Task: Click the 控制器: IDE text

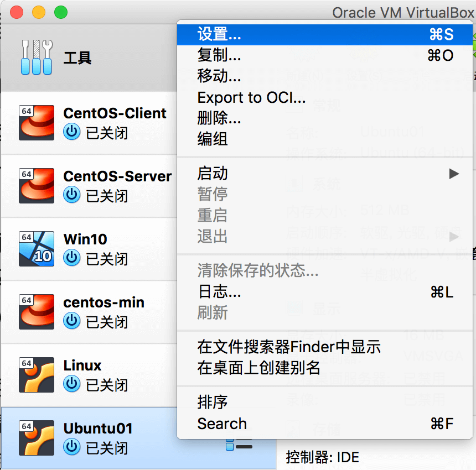Action: click(x=323, y=458)
